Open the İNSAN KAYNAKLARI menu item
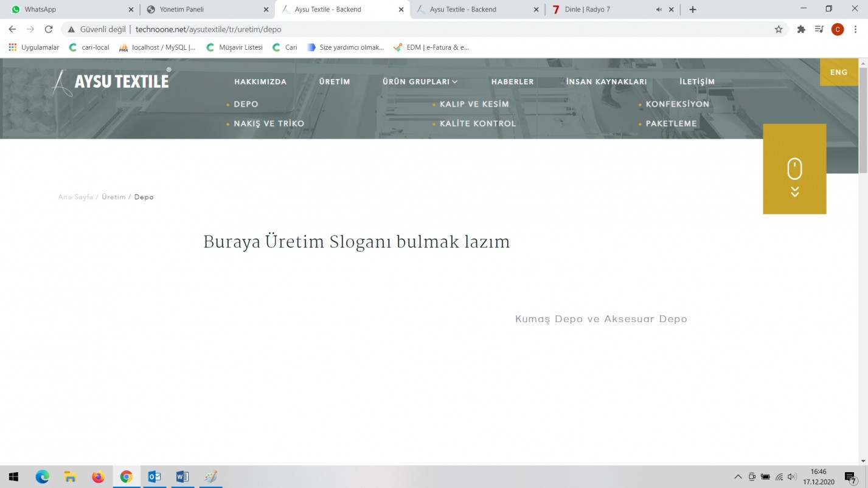The image size is (868, 488). point(606,81)
